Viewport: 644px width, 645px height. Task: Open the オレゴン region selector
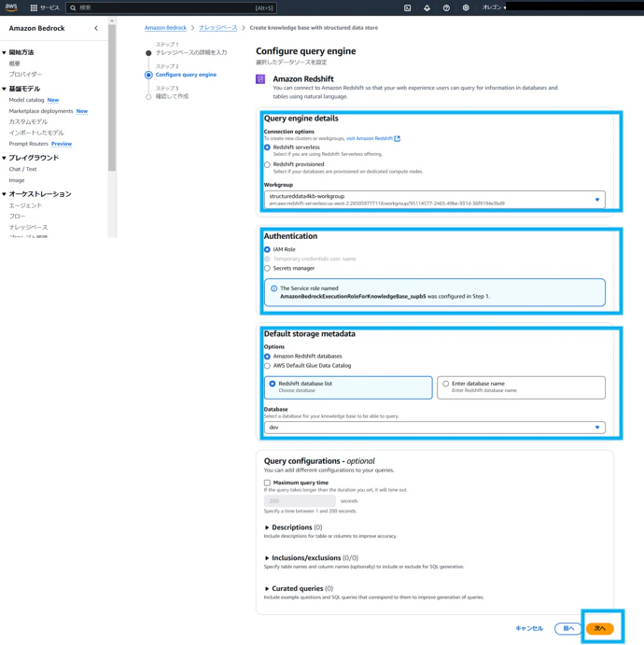494,7
